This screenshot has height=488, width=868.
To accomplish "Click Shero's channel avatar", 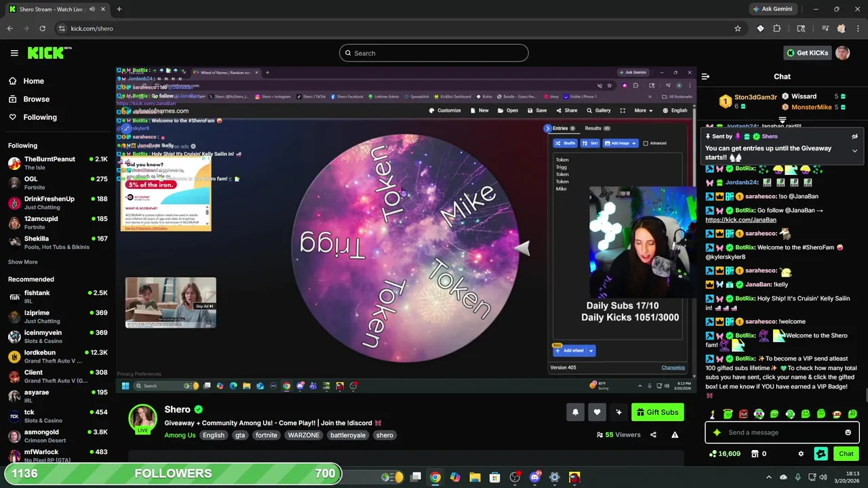I will point(143,418).
